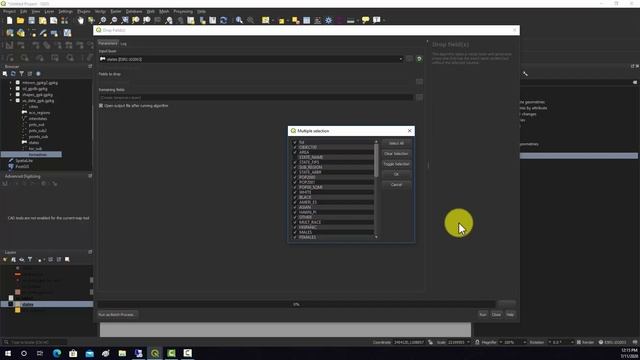Open the Processing Toolbox gear icon
The width and height of the screenshot is (640, 360).
329,20
